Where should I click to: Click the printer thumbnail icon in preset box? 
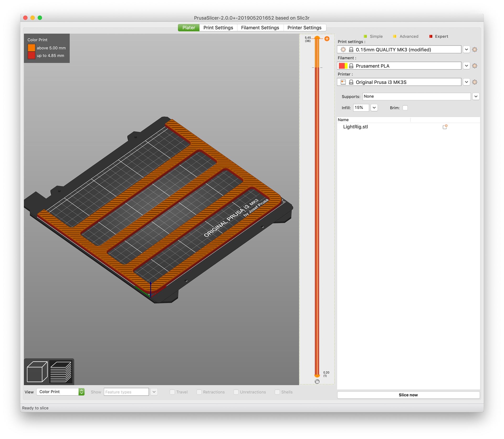click(x=343, y=82)
